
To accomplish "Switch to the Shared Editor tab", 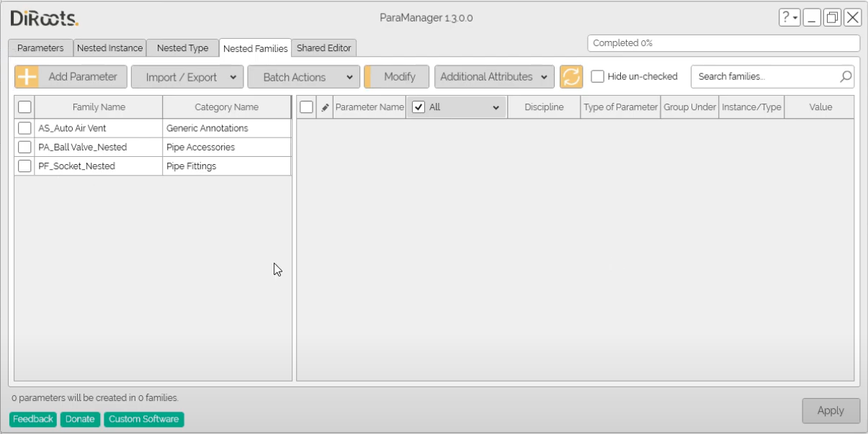I will 324,48.
